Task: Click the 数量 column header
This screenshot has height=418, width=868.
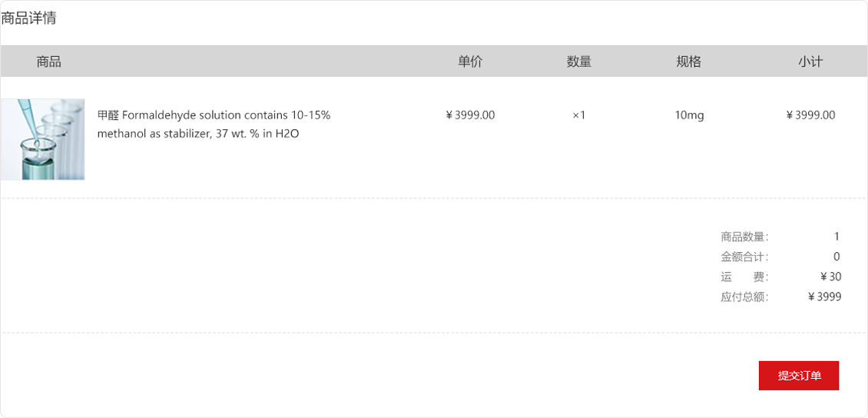Action: tap(579, 61)
